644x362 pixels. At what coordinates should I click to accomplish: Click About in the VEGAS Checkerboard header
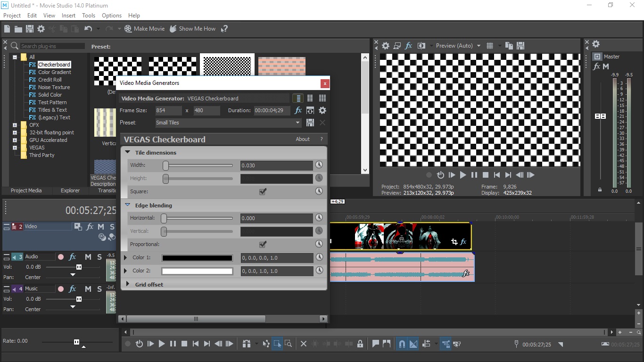tap(303, 139)
